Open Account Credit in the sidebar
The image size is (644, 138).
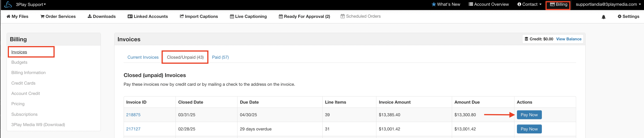pyautogui.click(x=26, y=93)
